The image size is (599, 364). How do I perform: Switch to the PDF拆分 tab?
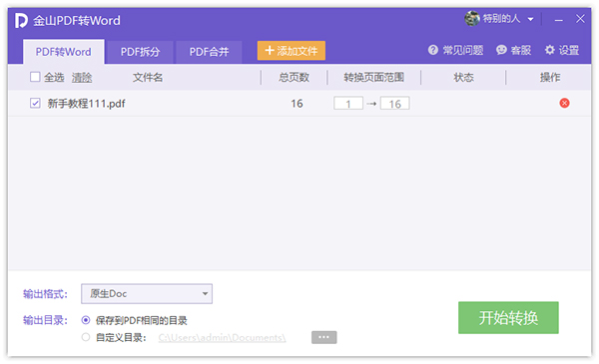140,52
